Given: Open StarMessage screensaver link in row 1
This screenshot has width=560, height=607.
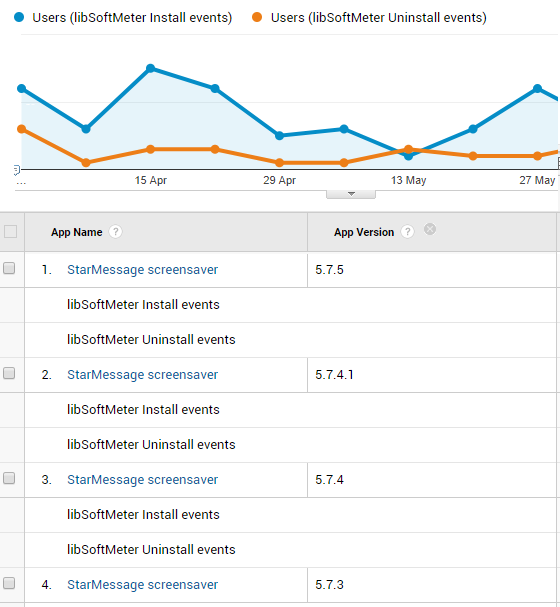Looking at the screenshot, I should (142, 269).
